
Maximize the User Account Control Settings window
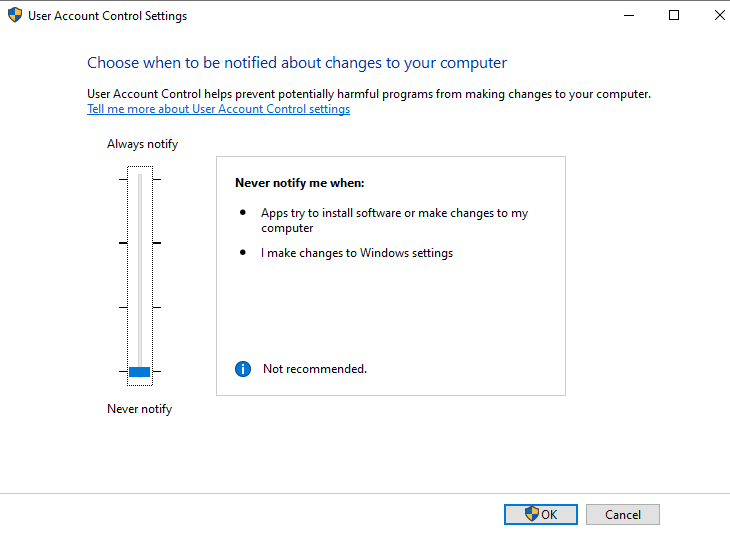[x=674, y=16]
